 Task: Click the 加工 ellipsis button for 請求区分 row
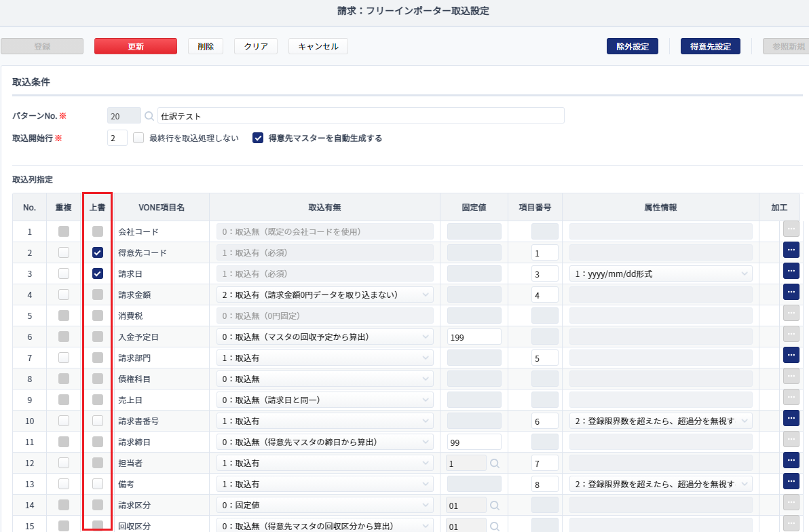[791, 503]
